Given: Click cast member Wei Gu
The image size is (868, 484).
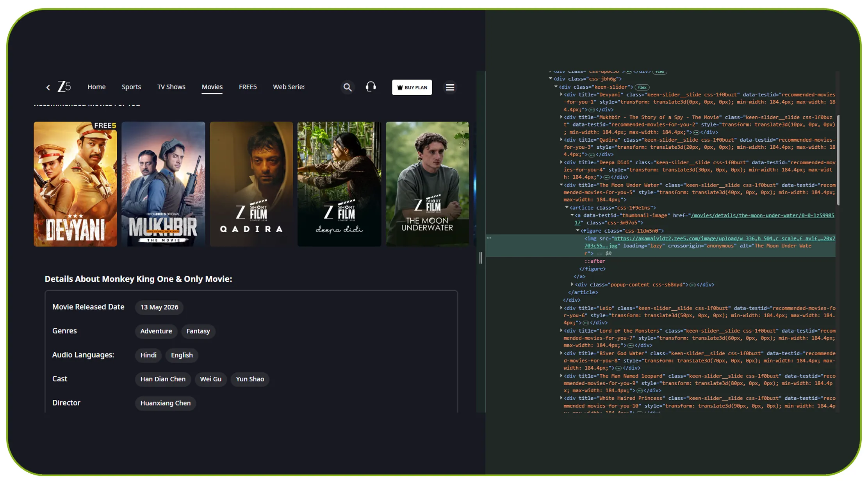Looking at the screenshot, I should click(x=210, y=379).
